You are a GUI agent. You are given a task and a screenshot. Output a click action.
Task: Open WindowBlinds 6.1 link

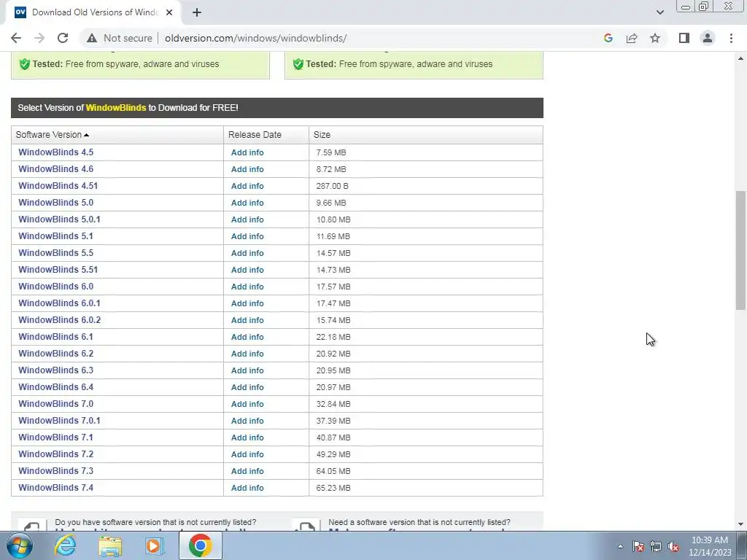click(x=55, y=337)
